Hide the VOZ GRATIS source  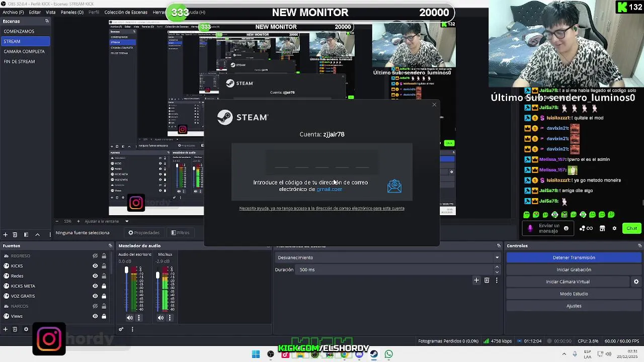pyautogui.click(x=95, y=296)
